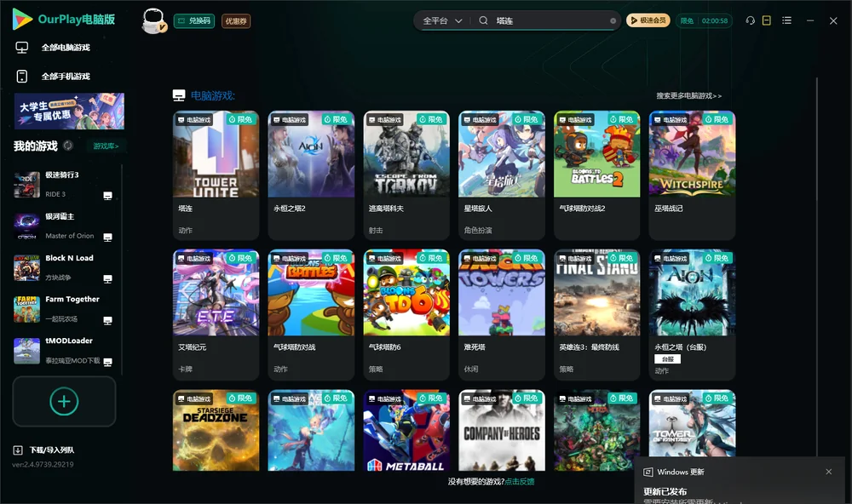Open the 极速会员 membership button
Image resolution: width=852 pixels, height=504 pixels.
tap(648, 20)
